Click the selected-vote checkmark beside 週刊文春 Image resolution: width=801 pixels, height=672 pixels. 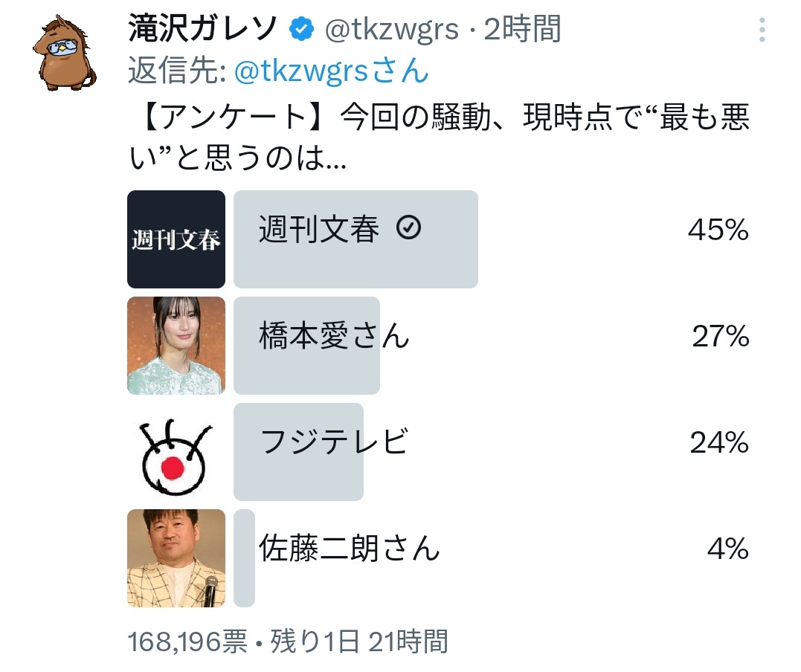(408, 227)
